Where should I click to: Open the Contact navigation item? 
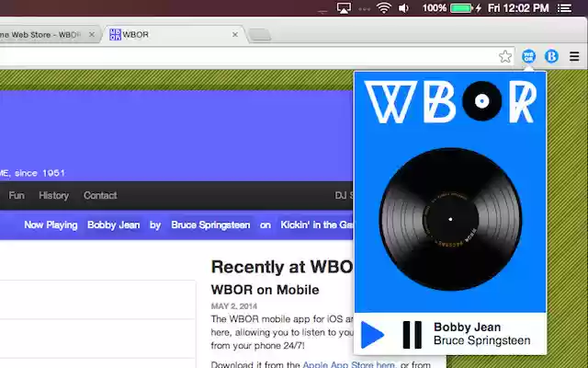pyautogui.click(x=100, y=195)
